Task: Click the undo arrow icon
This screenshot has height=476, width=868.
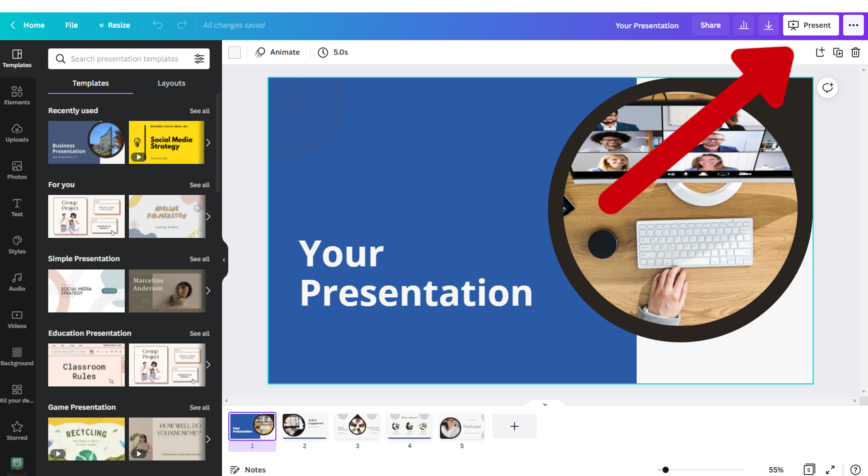Action: point(157,25)
